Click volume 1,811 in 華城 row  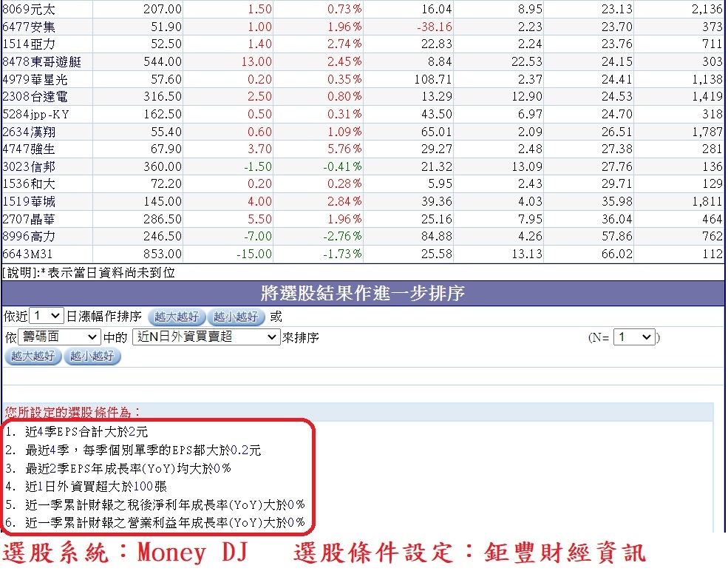(x=707, y=201)
